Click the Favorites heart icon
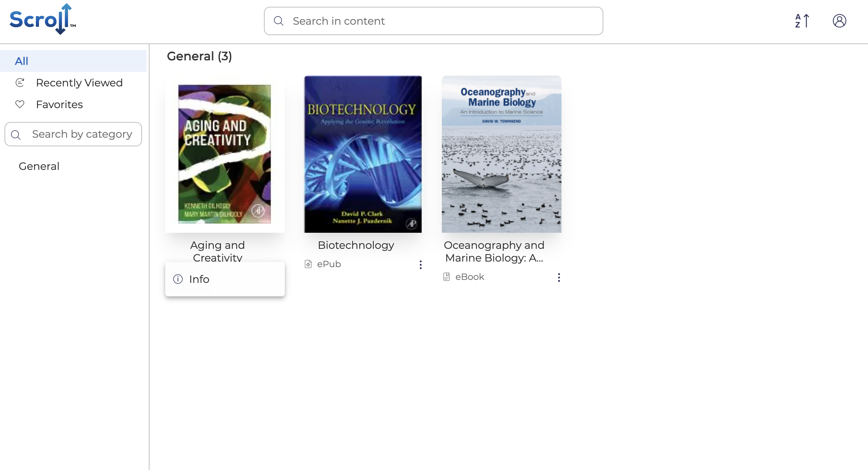This screenshot has height=470, width=868. coord(20,104)
